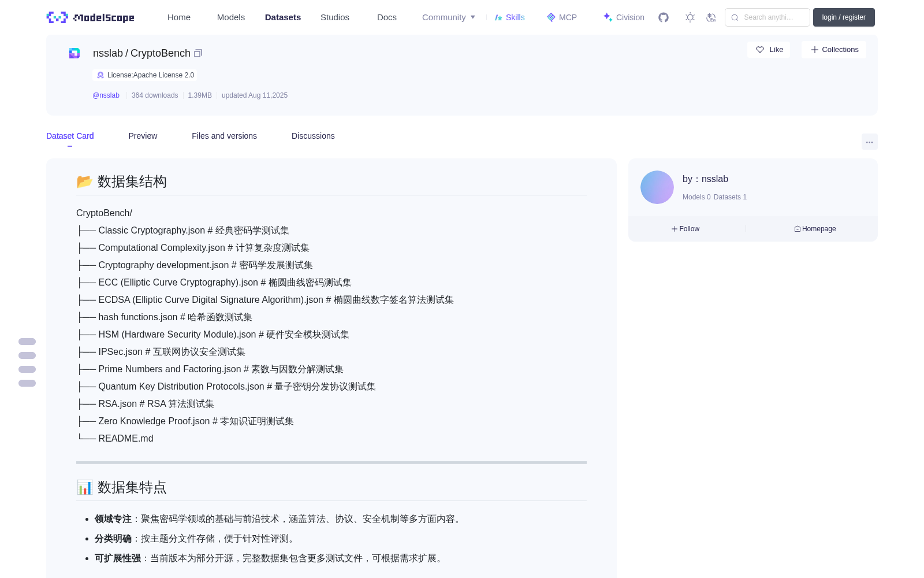Click the Apache License 2.0 tag
Screen dimensions: 924x578
[144, 75]
